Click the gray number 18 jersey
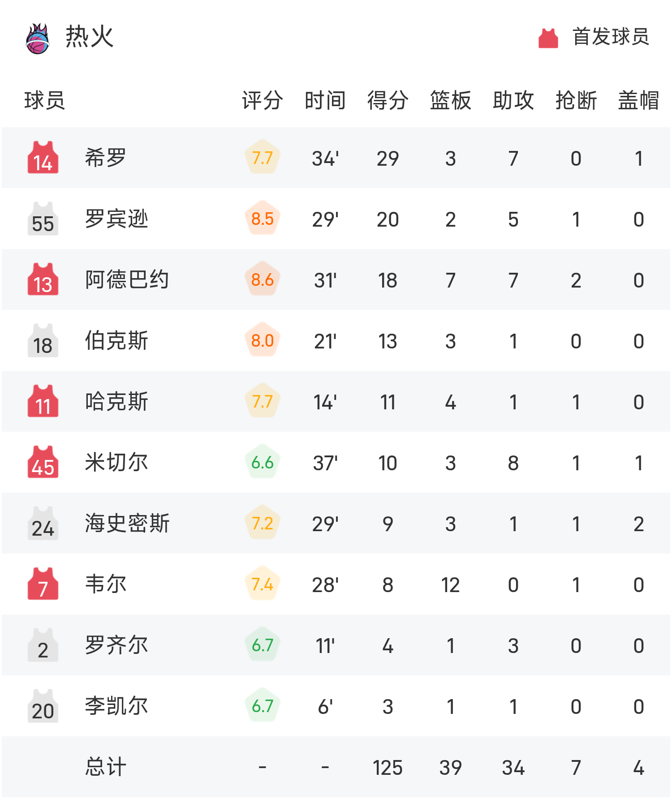This screenshot has width=672, height=799. (43, 340)
